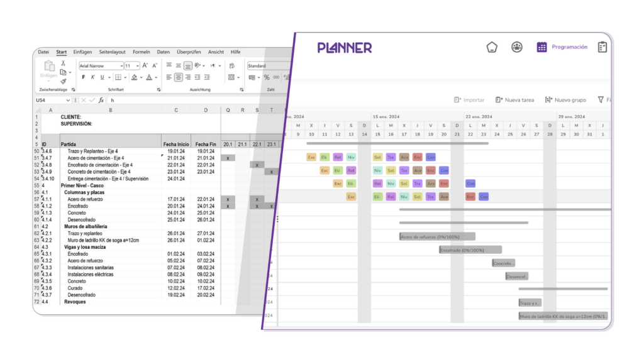Open the Formeln ribbon tab
Screen dimensions: 644x362
tap(142, 52)
